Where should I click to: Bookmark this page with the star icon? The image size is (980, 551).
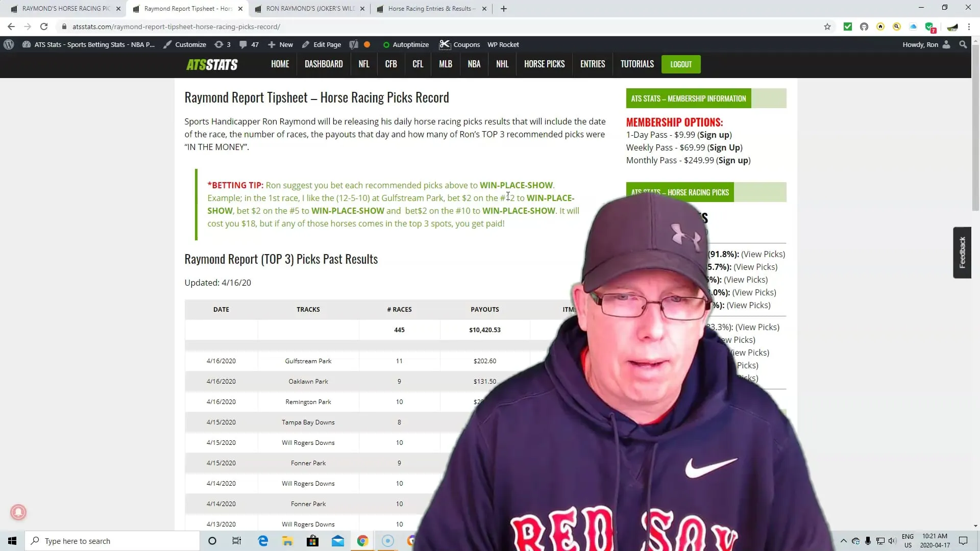(827, 27)
